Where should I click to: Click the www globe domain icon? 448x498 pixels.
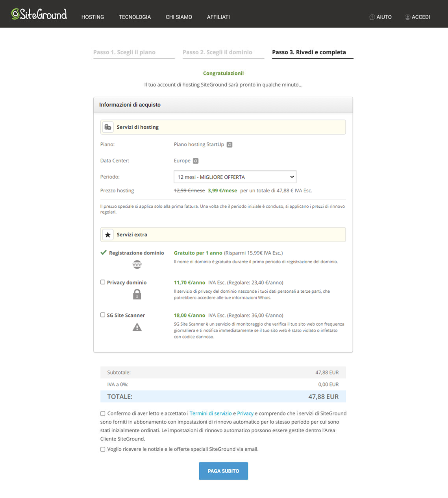click(x=137, y=264)
